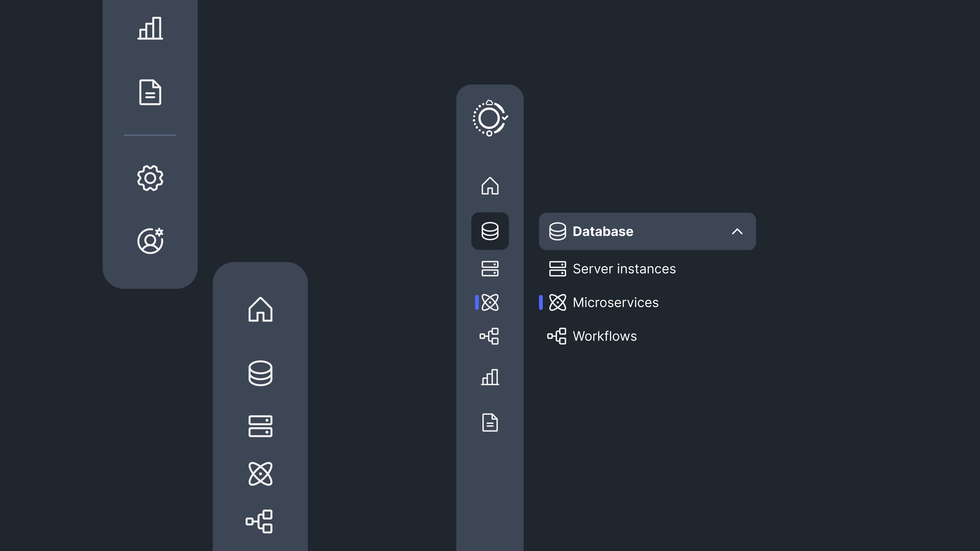The height and width of the screenshot is (551, 980).
Task: Click large atom icon in lower panel
Action: 260,474
